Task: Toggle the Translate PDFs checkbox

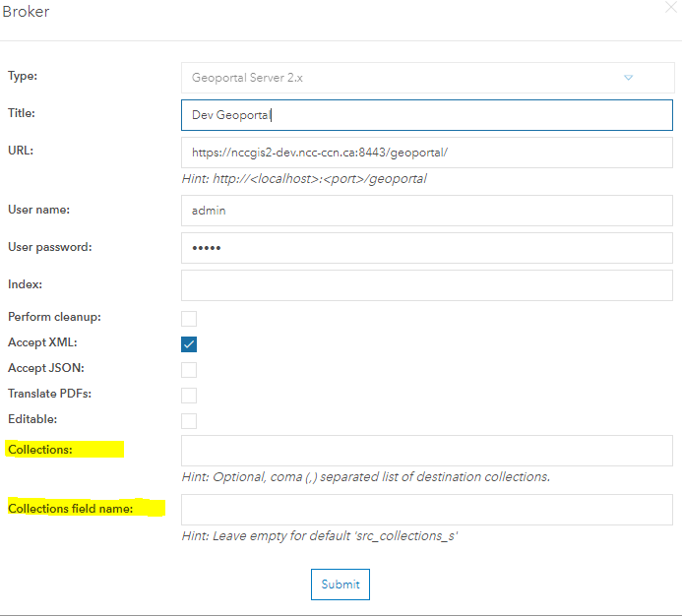Action: (x=189, y=396)
